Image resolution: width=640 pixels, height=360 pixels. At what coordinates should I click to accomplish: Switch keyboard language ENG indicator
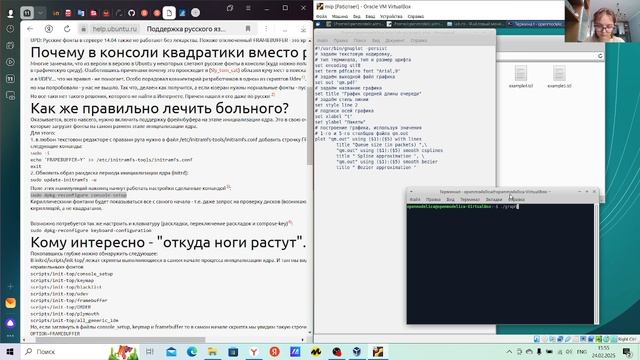pyautogui.click(x=582, y=352)
